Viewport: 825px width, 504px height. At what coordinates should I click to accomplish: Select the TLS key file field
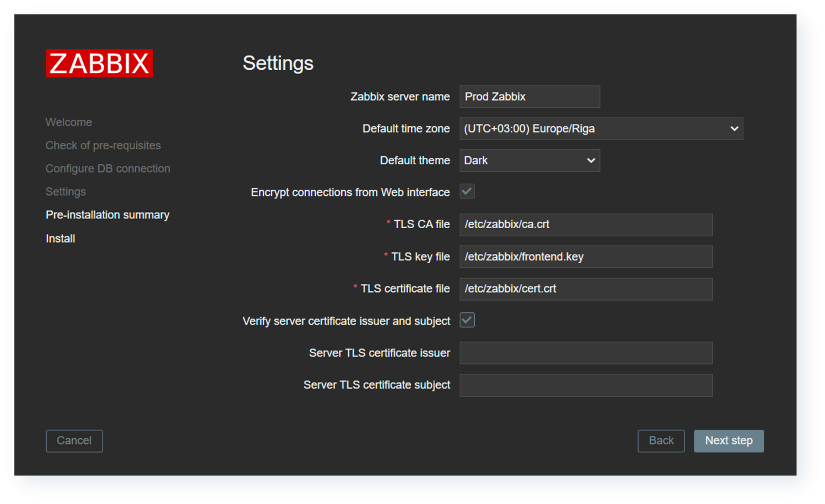pos(585,257)
